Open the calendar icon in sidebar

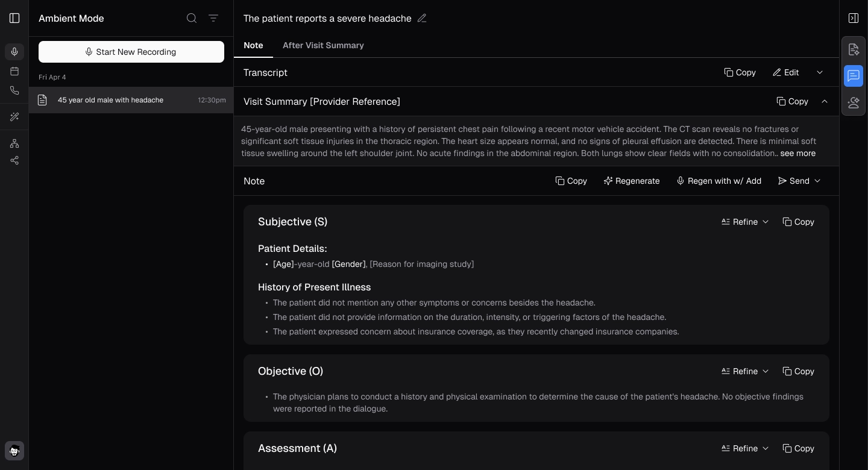tap(14, 71)
